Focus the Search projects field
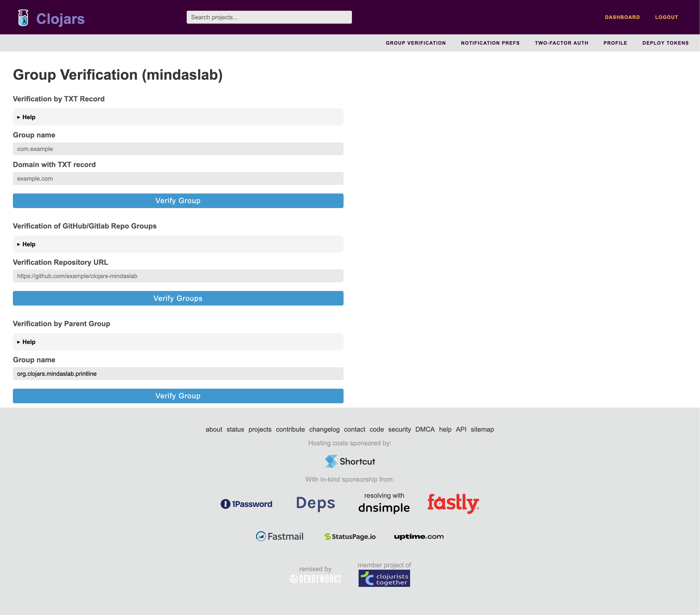 click(x=269, y=17)
